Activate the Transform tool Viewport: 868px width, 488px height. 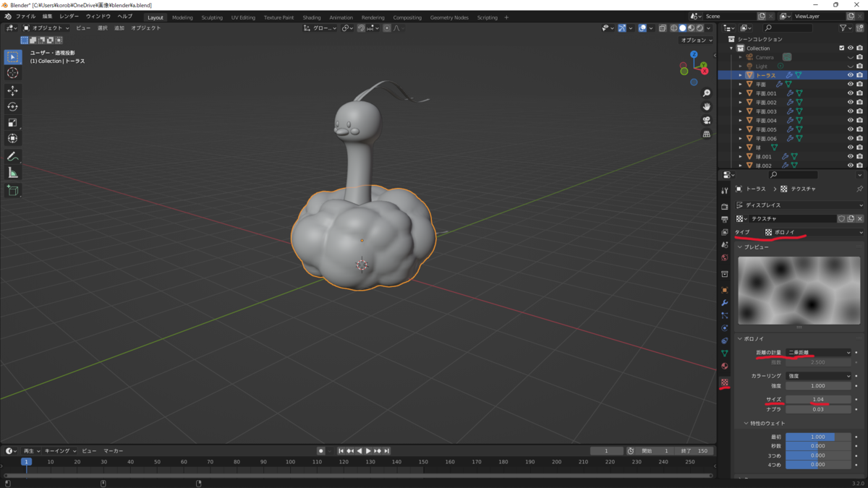[x=12, y=138]
